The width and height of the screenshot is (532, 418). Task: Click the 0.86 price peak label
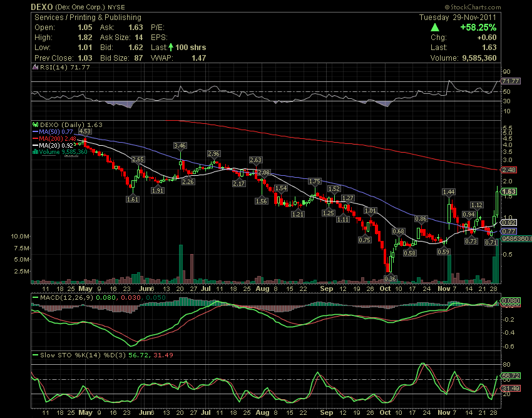point(421,219)
